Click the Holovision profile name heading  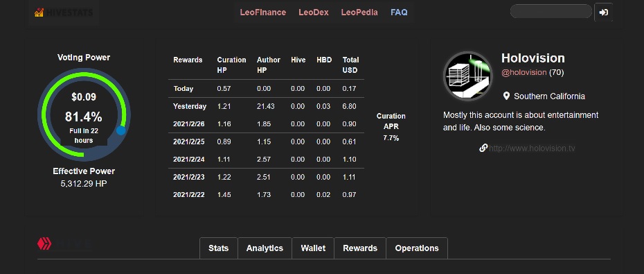pyautogui.click(x=533, y=58)
